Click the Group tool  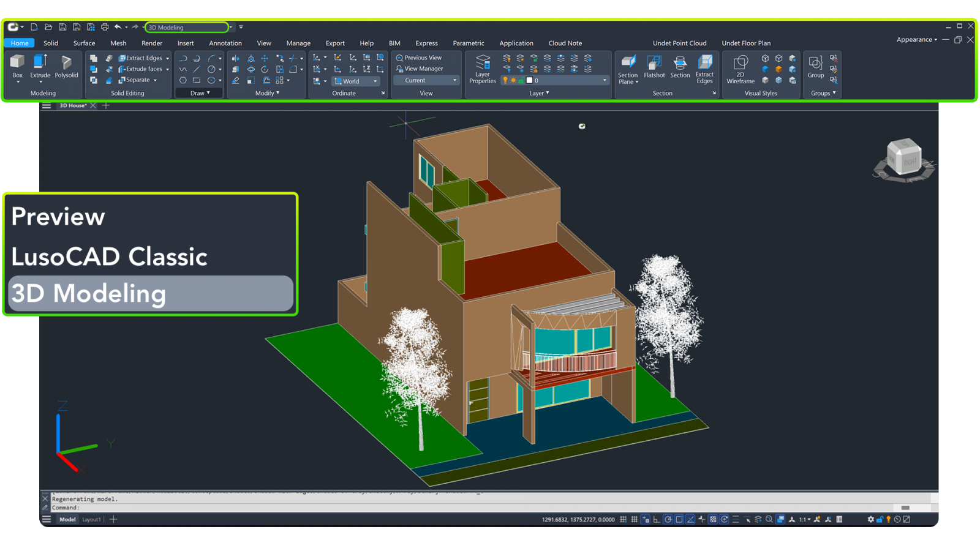815,67
